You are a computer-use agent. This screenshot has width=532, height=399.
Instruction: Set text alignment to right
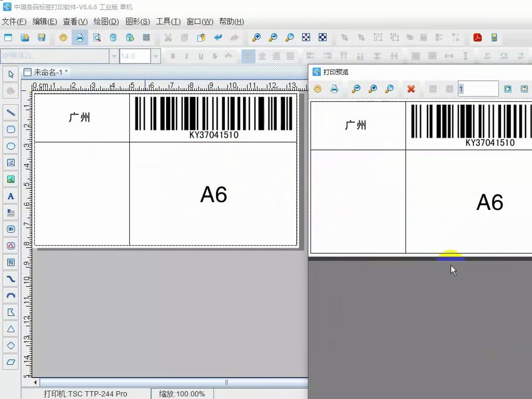coord(276,56)
